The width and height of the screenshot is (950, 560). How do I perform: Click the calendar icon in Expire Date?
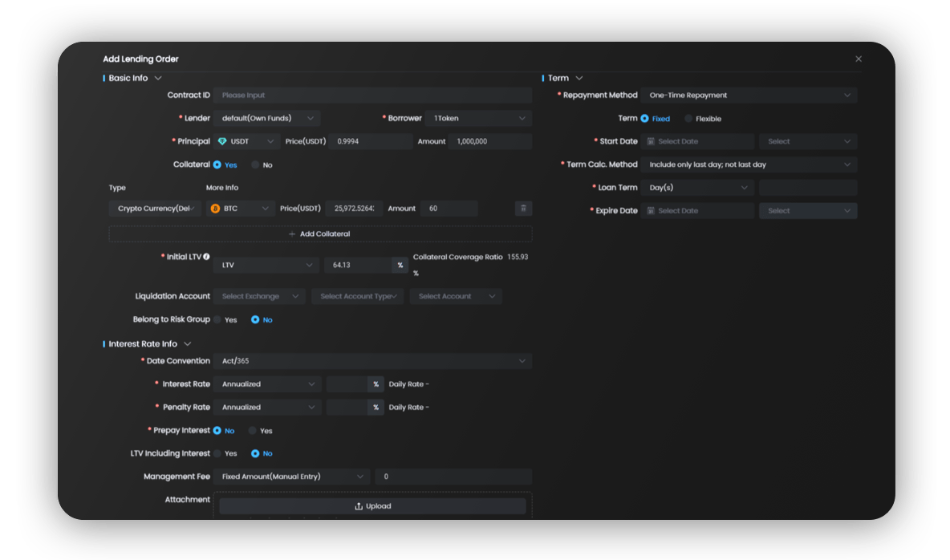[651, 211]
